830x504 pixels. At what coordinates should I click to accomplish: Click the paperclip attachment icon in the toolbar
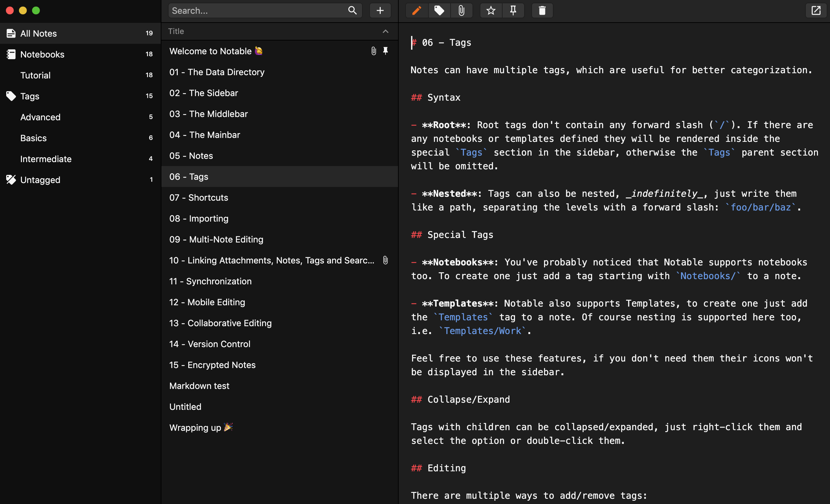click(x=461, y=10)
